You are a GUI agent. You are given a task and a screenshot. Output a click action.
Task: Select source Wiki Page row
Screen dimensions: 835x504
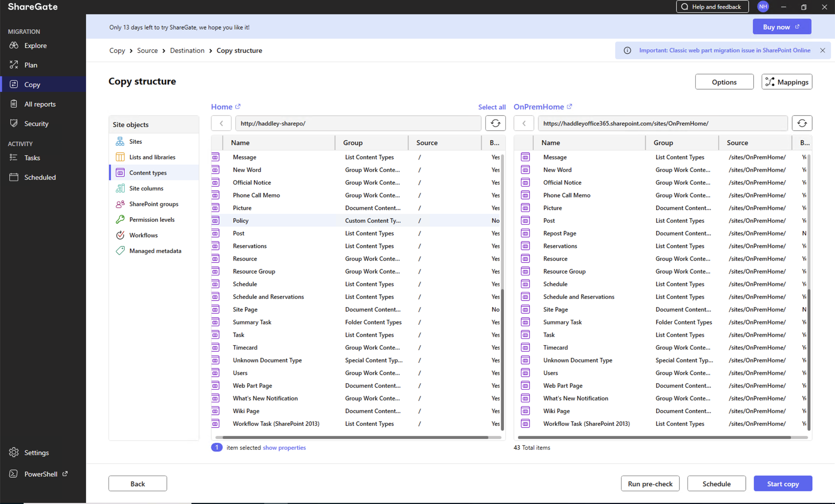[356, 411]
